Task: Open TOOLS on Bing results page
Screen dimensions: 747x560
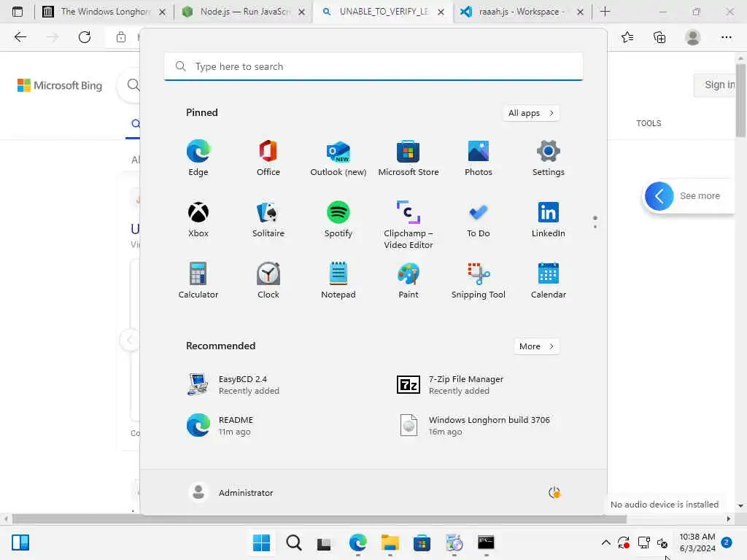Action: 649,123
